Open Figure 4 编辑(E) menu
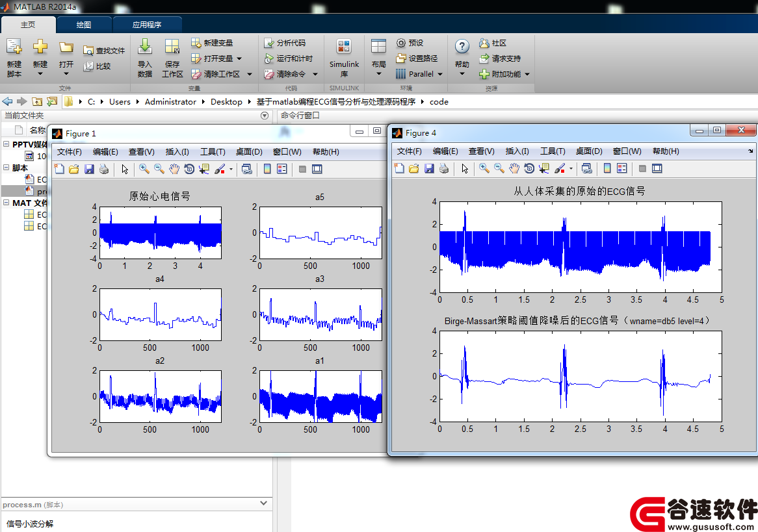Image resolution: width=758 pixels, height=532 pixels. coord(445,151)
